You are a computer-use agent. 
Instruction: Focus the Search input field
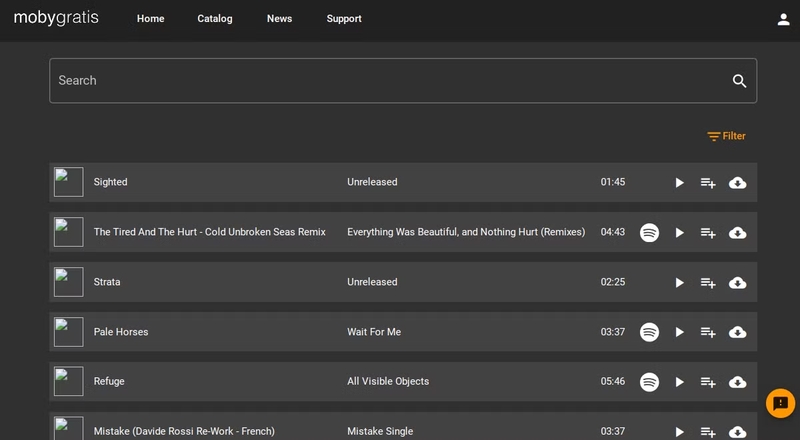click(403, 81)
